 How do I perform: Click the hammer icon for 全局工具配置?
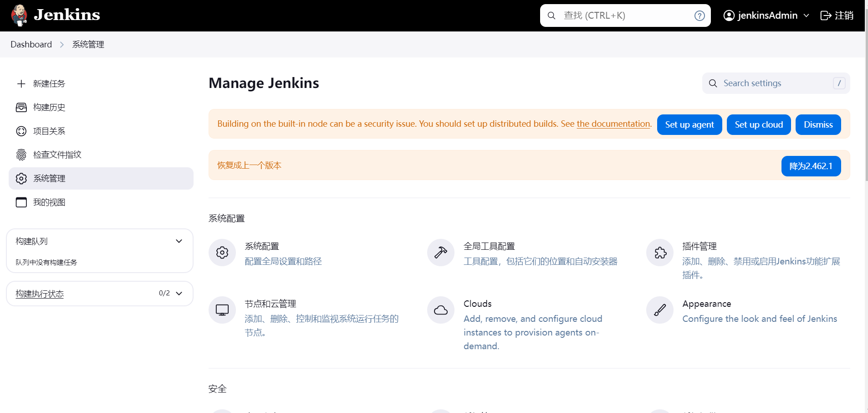pyautogui.click(x=441, y=253)
